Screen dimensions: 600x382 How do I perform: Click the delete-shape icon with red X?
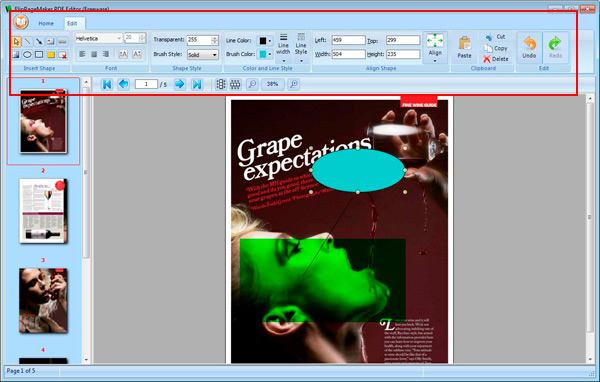[x=62, y=55]
